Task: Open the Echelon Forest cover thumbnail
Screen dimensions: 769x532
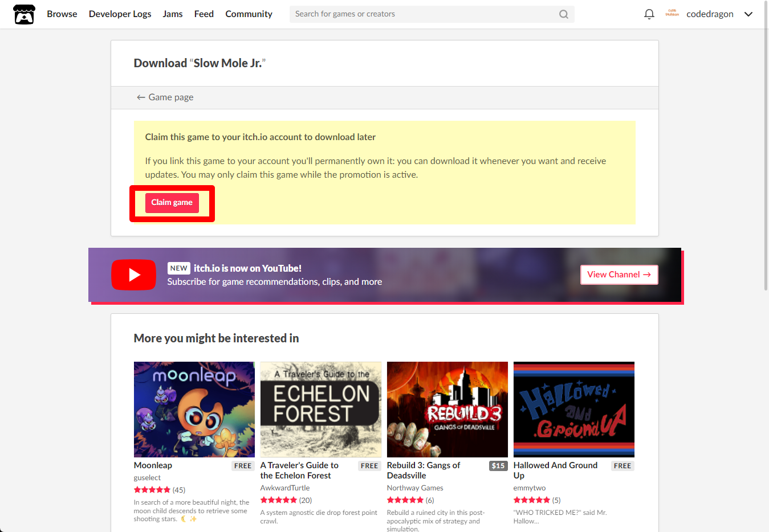Action: click(x=320, y=410)
